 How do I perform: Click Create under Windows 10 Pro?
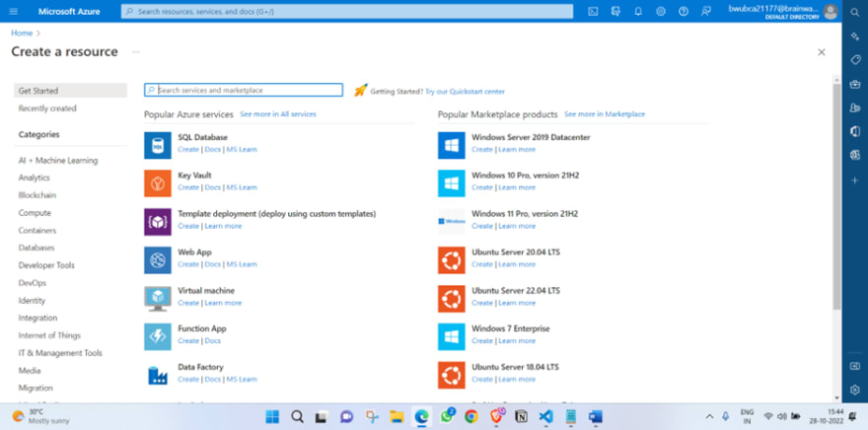coord(482,187)
